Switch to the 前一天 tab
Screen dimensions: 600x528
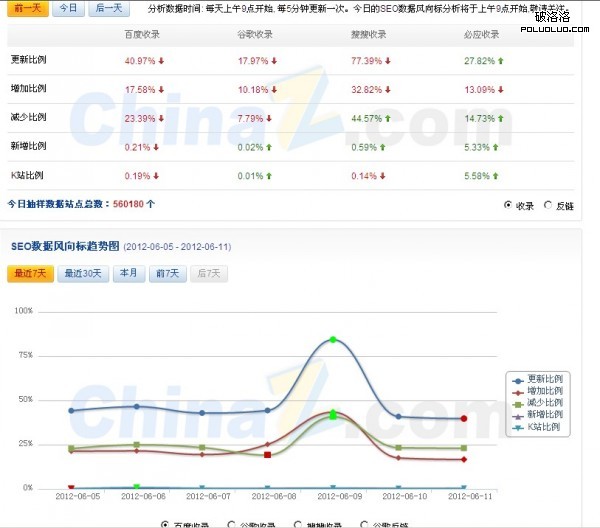(x=27, y=8)
